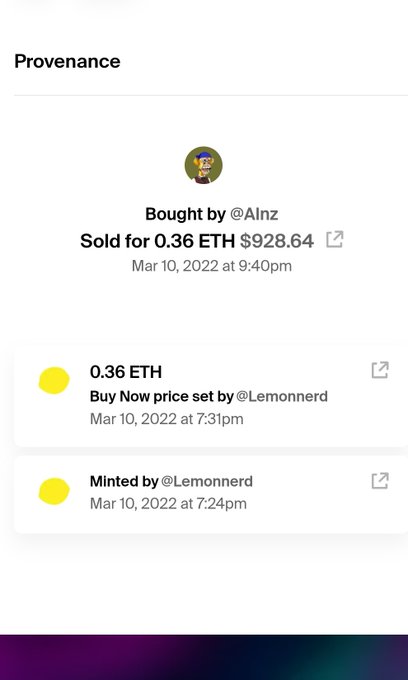
Task: Click the ape avatar of the buyer
Action: coord(203,165)
